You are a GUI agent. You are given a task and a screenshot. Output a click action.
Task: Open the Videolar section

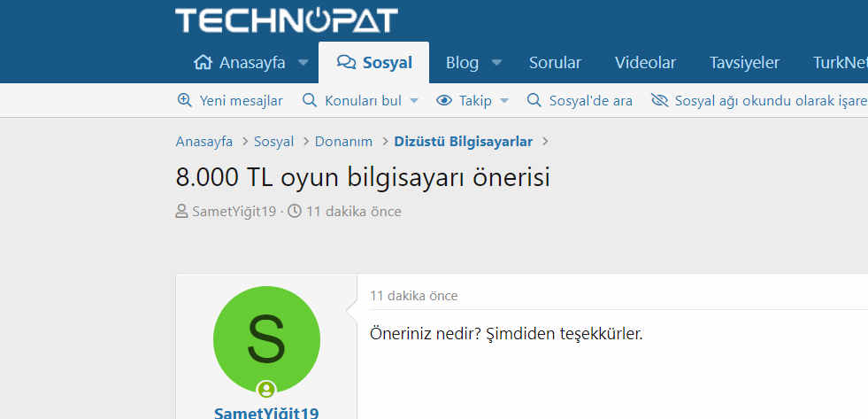[645, 63]
